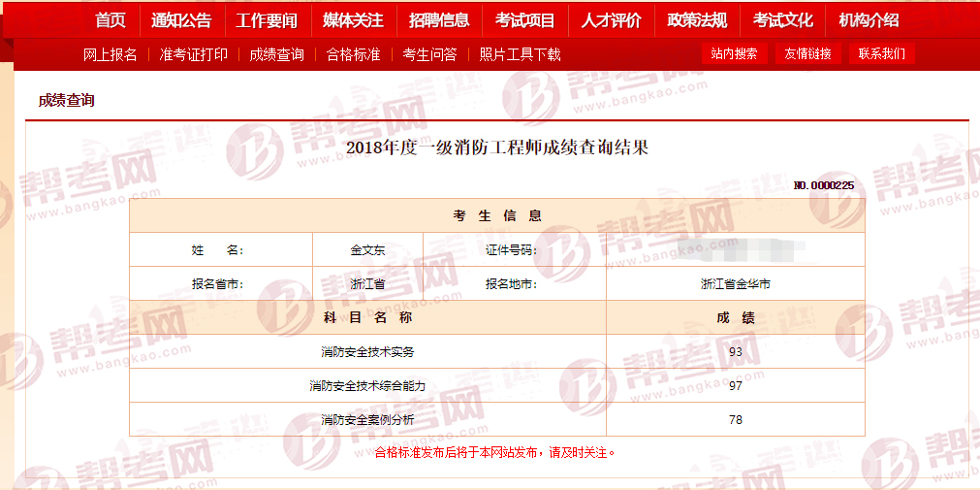Click the 站内搜索 button
This screenshot has height=490, width=980.
click(x=735, y=53)
